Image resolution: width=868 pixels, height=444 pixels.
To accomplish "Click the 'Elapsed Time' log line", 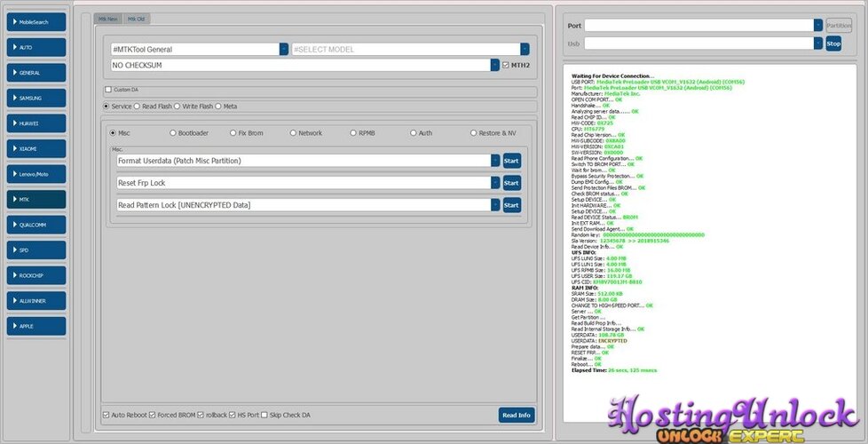I will pos(614,369).
